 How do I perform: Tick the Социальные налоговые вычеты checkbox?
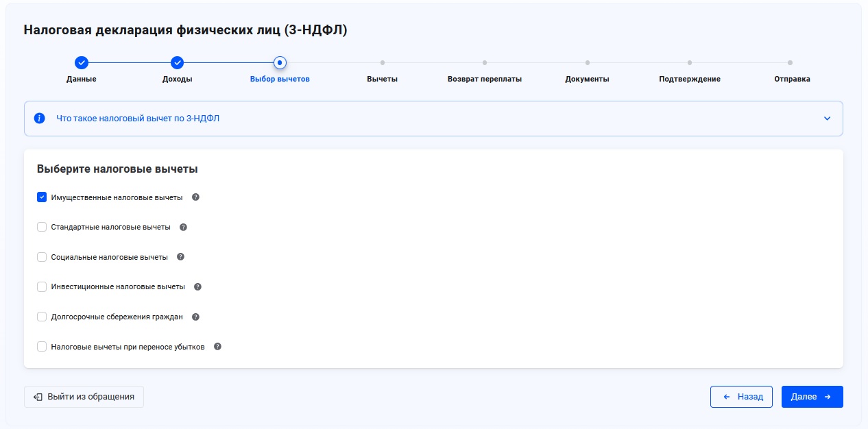(42, 257)
